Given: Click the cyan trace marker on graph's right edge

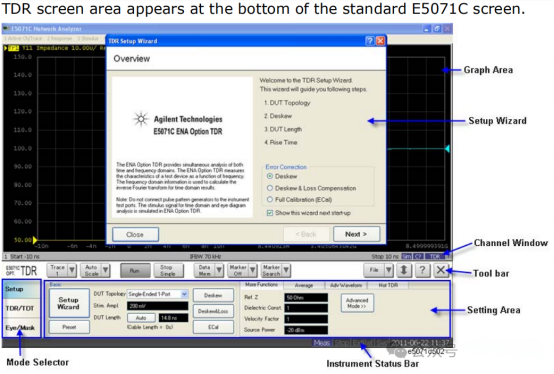Looking at the screenshot, I should click(447, 149).
